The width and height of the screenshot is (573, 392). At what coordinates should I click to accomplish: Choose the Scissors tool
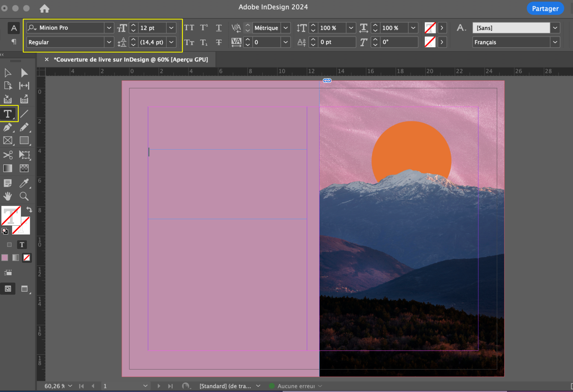8,155
